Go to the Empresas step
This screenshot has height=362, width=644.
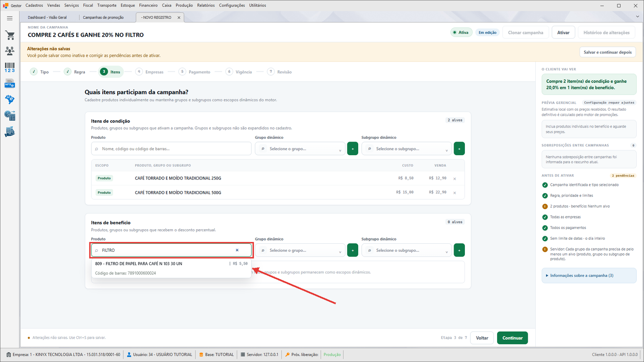[x=150, y=72]
